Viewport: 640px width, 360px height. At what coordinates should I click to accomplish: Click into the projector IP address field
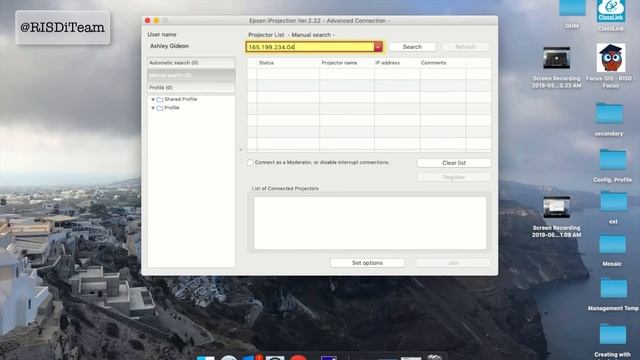click(x=310, y=47)
